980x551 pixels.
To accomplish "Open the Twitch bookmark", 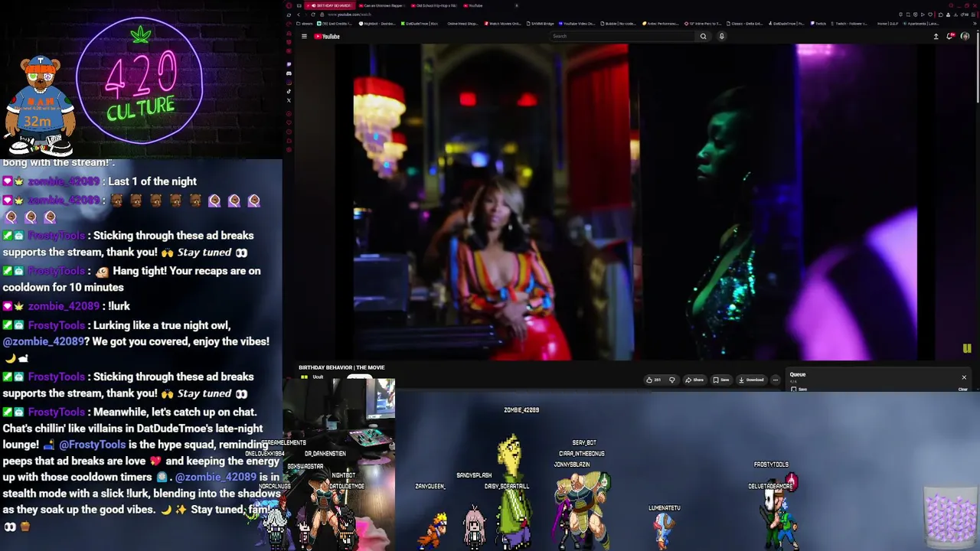I will click(x=817, y=24).
